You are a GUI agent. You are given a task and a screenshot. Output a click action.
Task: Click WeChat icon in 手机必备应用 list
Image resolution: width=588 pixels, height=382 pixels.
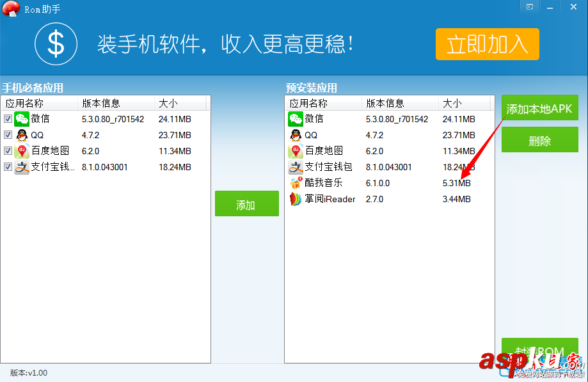22,119
